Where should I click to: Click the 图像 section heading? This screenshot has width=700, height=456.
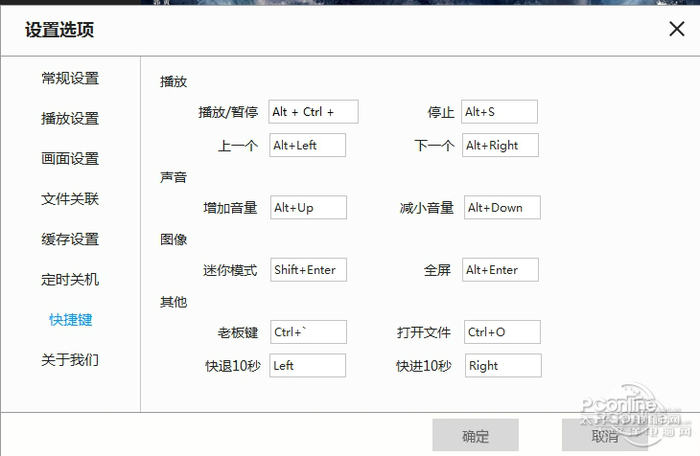click(174, 240)
